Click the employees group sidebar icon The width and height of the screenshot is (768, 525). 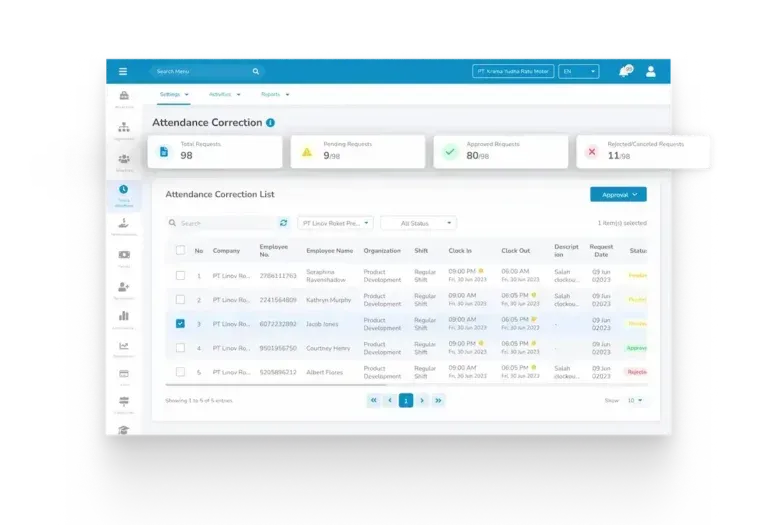coord(123,160)
